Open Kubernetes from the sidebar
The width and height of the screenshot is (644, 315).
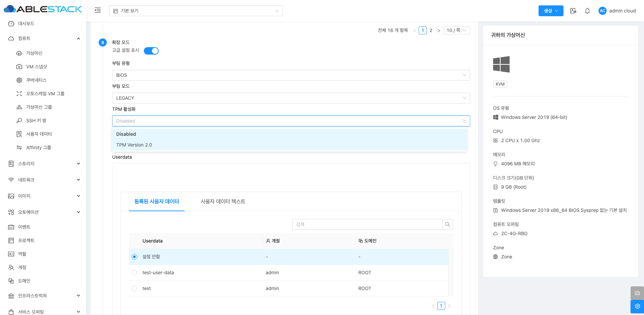(x=36, y=80)
